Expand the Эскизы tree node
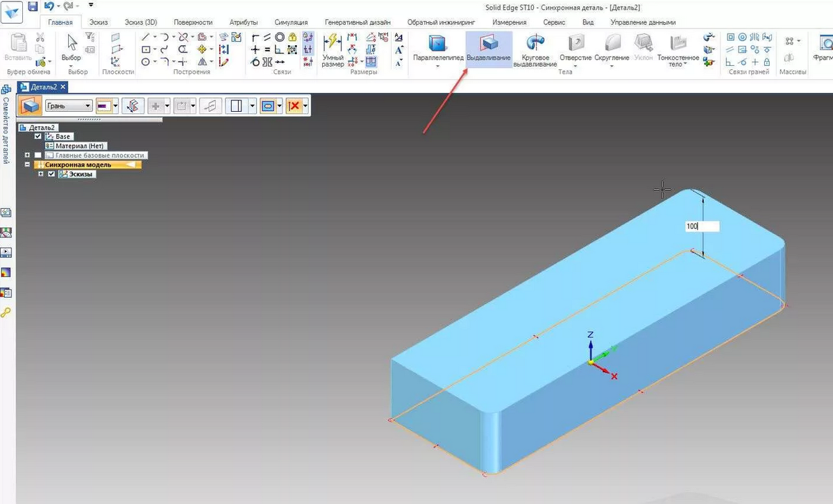This screenshot has height=504, width=833. [x=41, y=174]
